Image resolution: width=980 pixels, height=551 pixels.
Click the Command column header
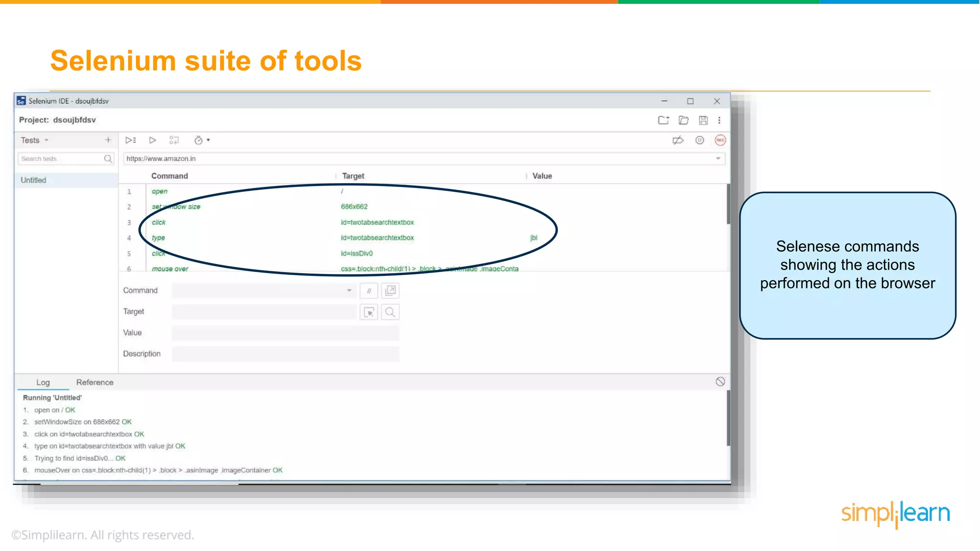(169, 176)
